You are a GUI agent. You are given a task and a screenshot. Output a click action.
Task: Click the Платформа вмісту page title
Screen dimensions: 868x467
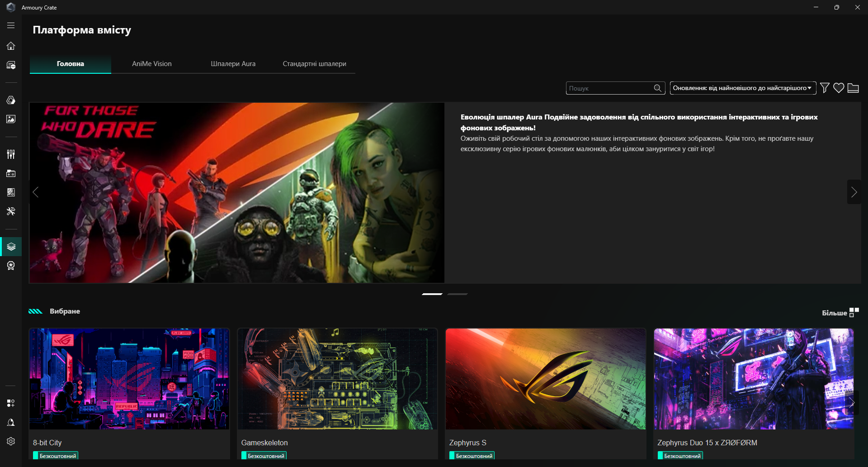(x=82, y=30)
